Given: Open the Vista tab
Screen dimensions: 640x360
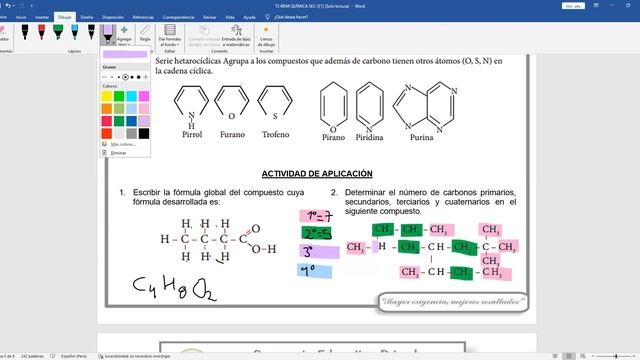Looking at the screenshot, I should 230,17.
